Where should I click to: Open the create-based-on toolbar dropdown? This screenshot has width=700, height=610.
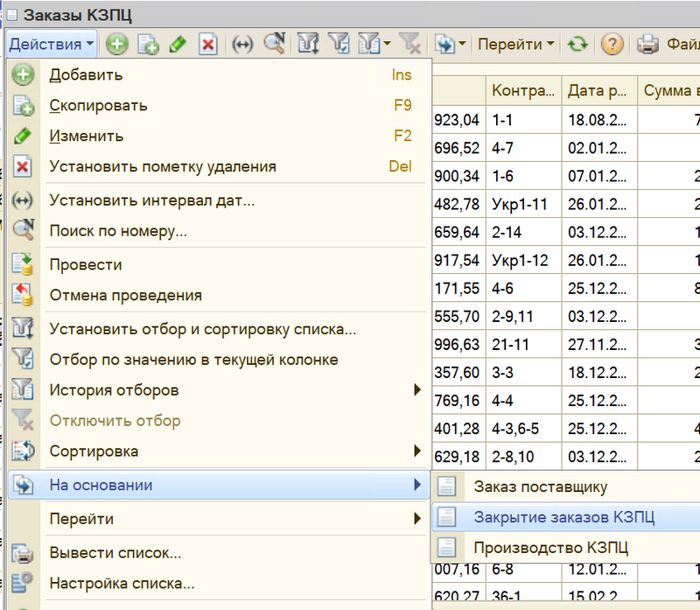click(451, 44)
